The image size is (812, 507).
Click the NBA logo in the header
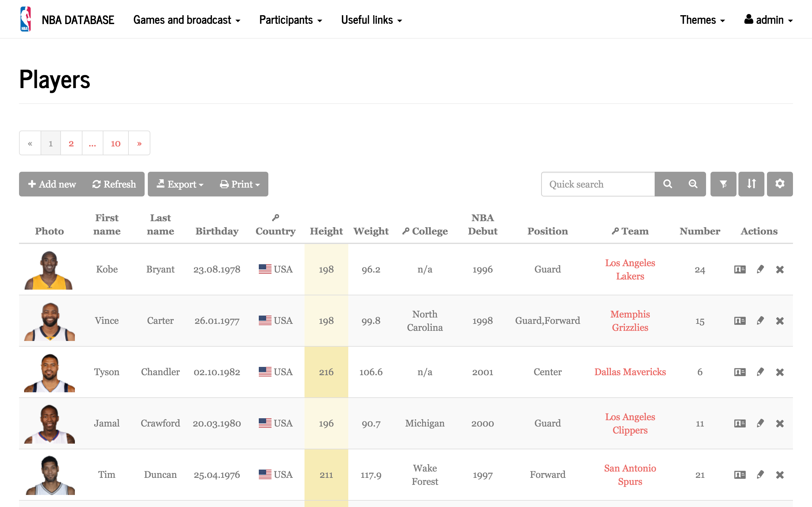(25, 19)
